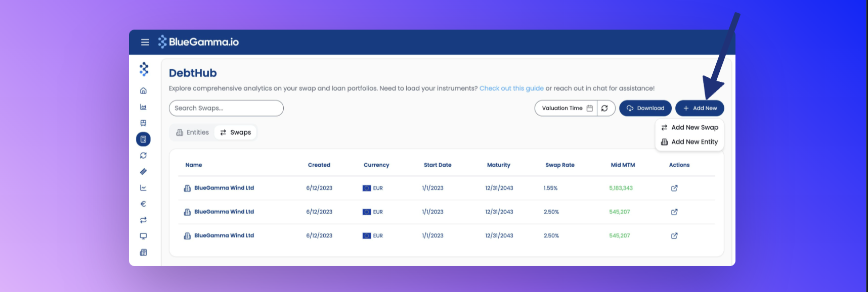
Task: Follow the 'Check out this guide' link
Action: point(511,88)
